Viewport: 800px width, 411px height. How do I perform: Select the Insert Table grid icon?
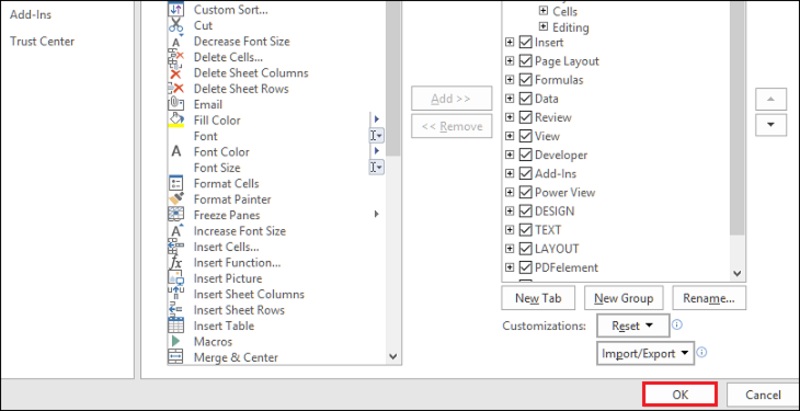(176, 325)
